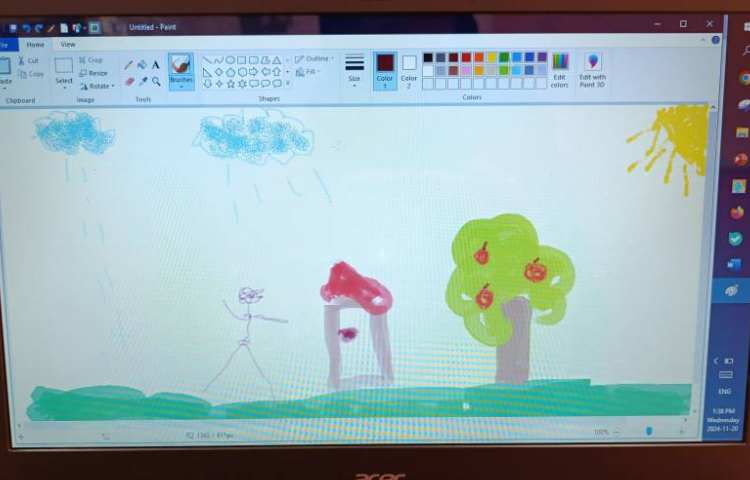
Task: Open the Home ribbon tab
Action: pyautogui.click(x=35, y=44)
